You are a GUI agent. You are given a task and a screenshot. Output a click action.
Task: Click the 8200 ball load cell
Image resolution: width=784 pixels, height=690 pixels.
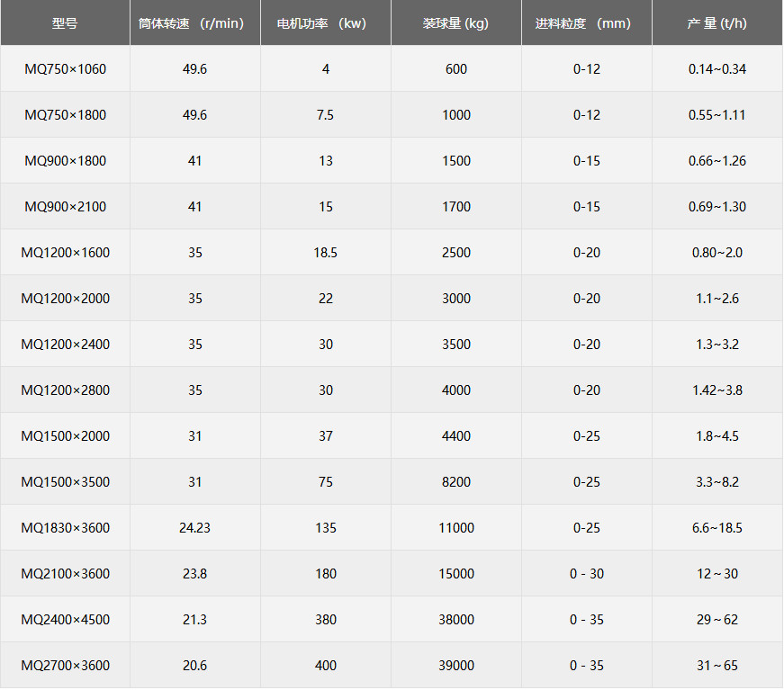point(456,482)
